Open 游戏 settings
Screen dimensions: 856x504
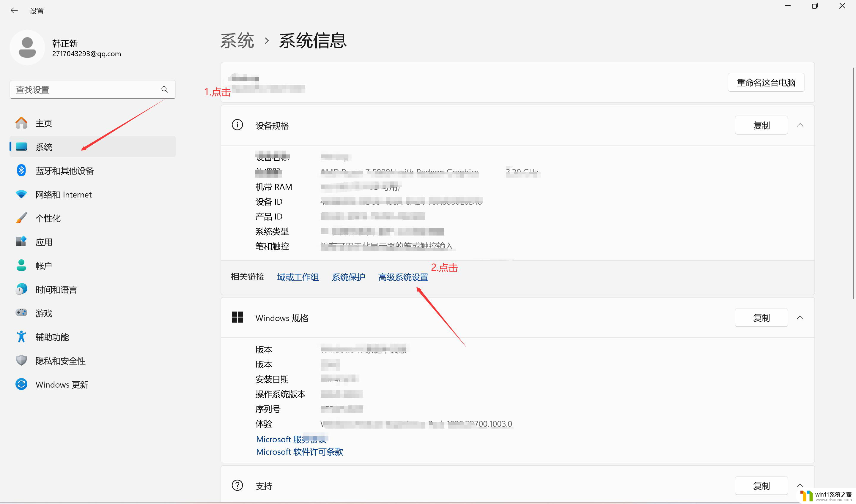coord(93,313)
